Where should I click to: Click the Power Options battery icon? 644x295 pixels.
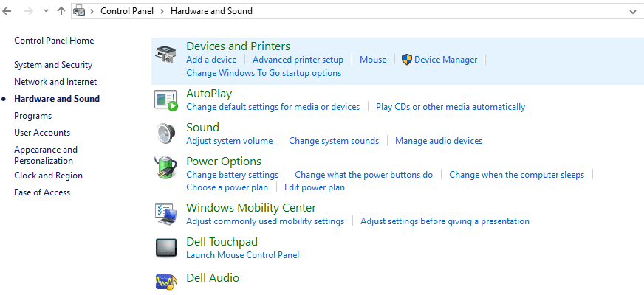166,168
